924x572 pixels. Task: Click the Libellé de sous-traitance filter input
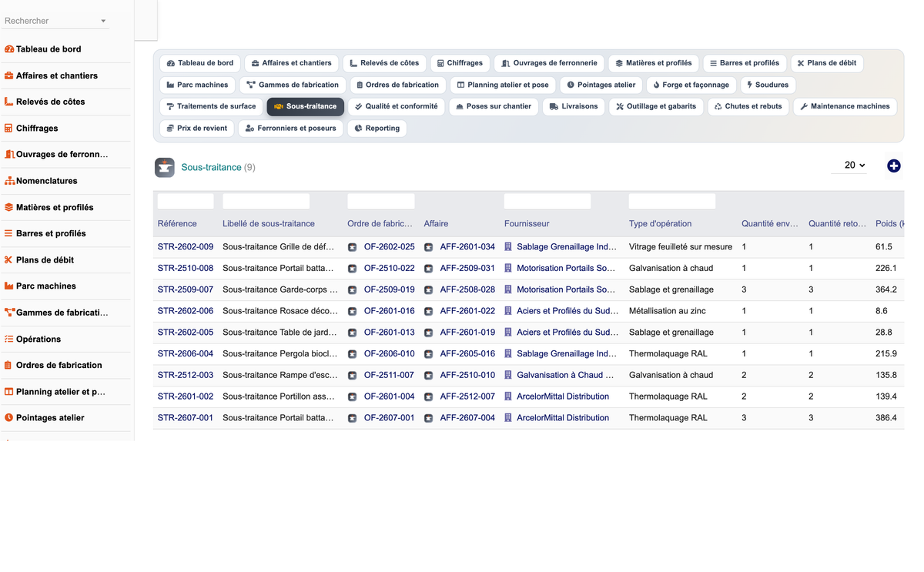coord(266,202)
